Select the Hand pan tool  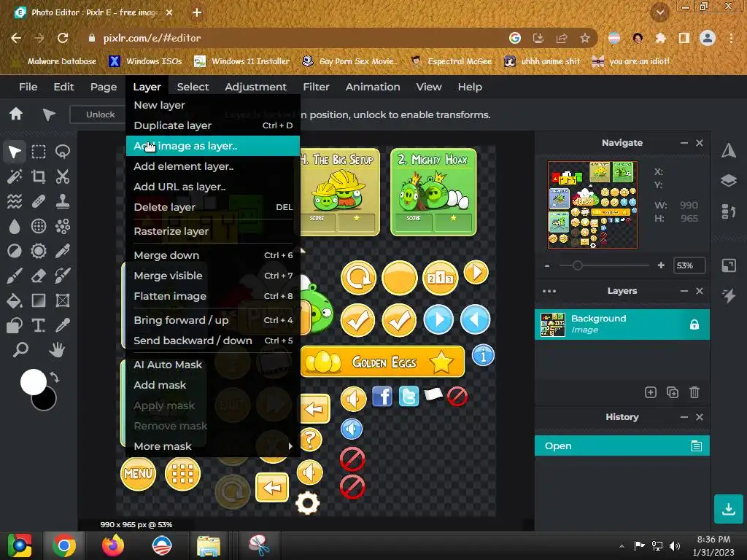(x=57, y=350)
